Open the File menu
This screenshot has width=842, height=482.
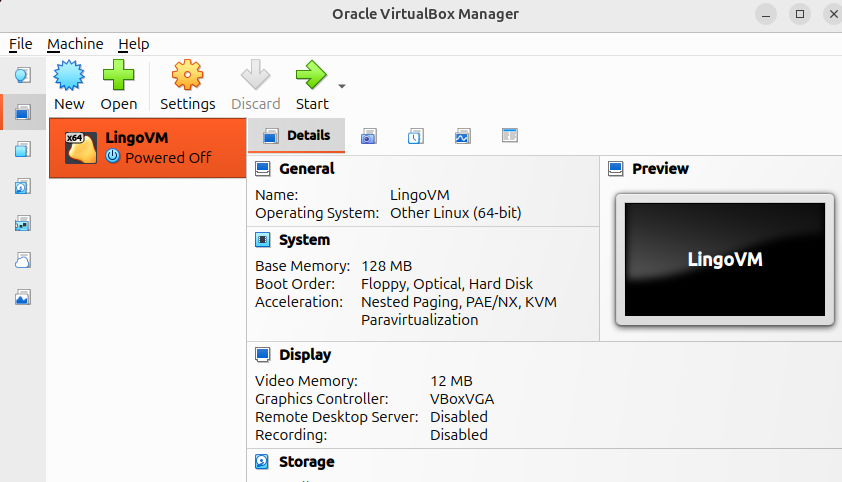coord(21,44)
